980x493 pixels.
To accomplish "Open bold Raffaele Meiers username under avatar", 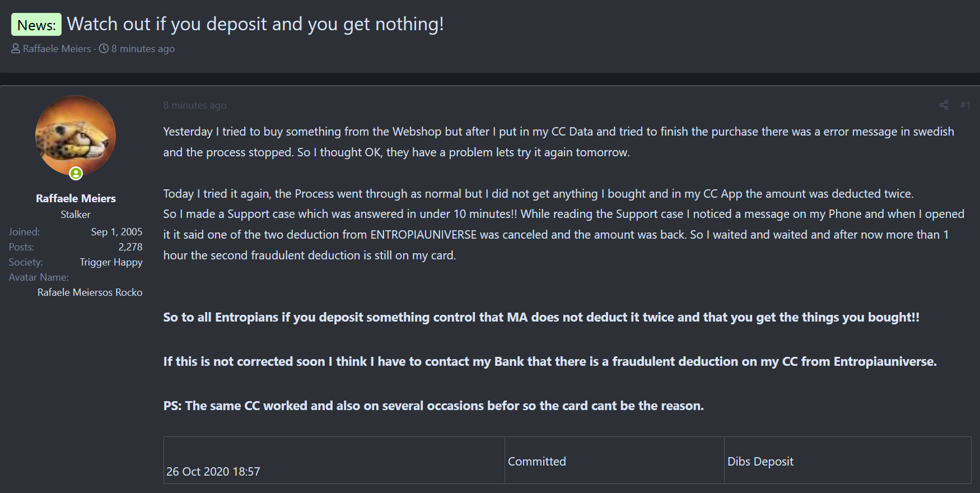I will [x=76, y=198].
